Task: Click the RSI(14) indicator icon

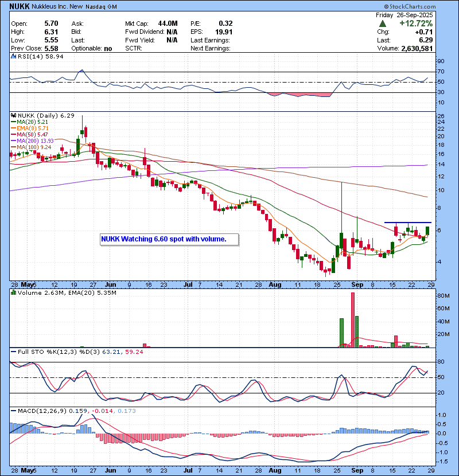Action: click(x=13, y=56)
